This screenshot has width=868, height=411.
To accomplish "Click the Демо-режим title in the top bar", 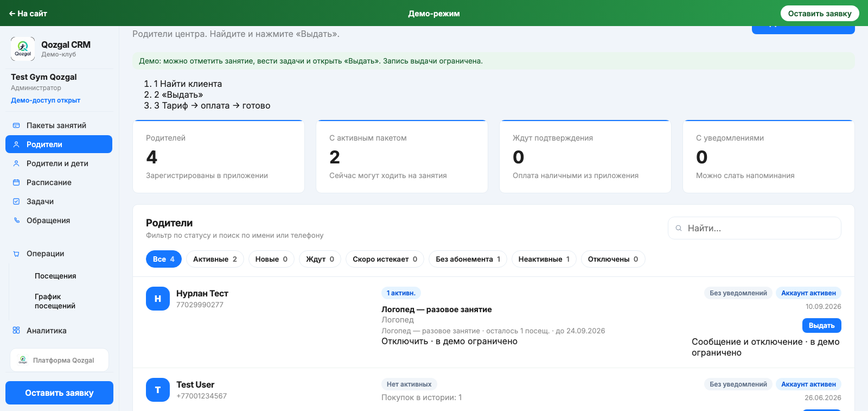I will (434, 14).
